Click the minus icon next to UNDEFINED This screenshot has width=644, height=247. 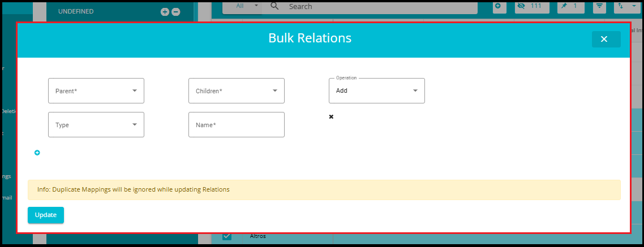coord(176,12)
